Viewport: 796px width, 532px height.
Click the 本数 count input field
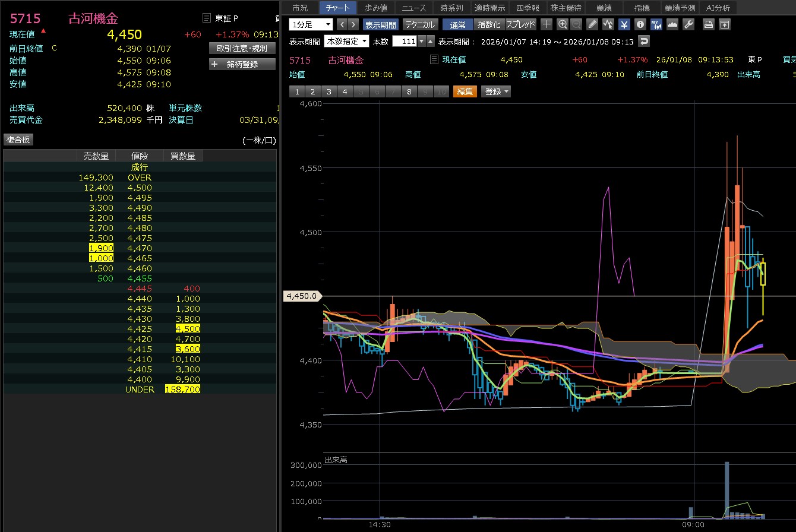tap(405, 42)
